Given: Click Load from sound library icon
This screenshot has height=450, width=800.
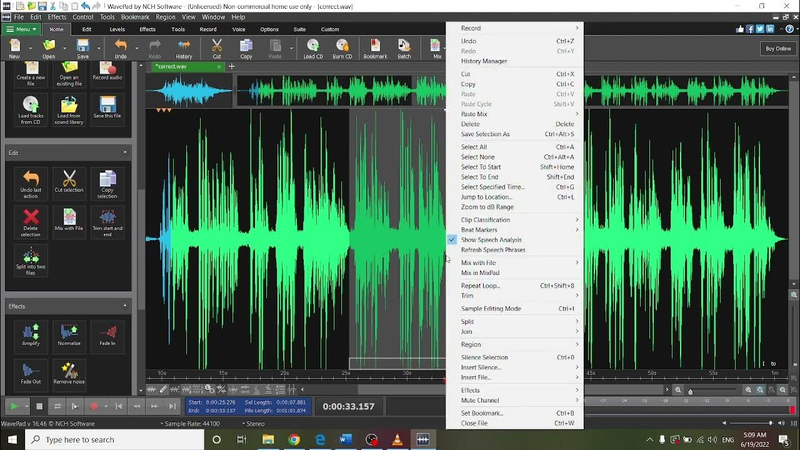Looking at the screenshot, I should point(69,110).
